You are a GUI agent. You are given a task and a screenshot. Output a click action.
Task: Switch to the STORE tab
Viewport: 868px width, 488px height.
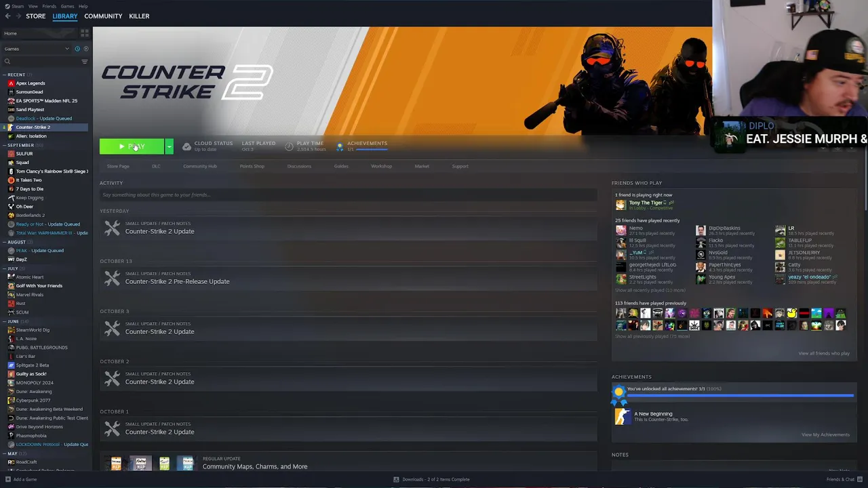coord(35,16)
